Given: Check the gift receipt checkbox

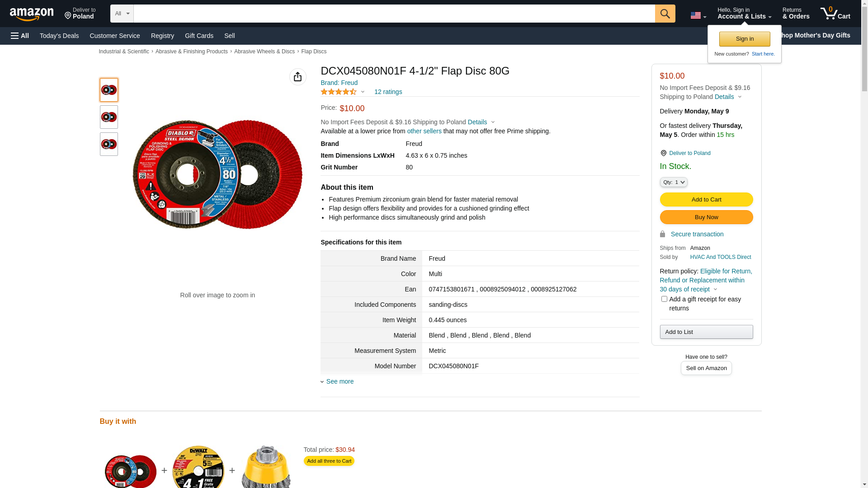Looking at the screenshot, I should pyautogui.click(x=664, y=299).
